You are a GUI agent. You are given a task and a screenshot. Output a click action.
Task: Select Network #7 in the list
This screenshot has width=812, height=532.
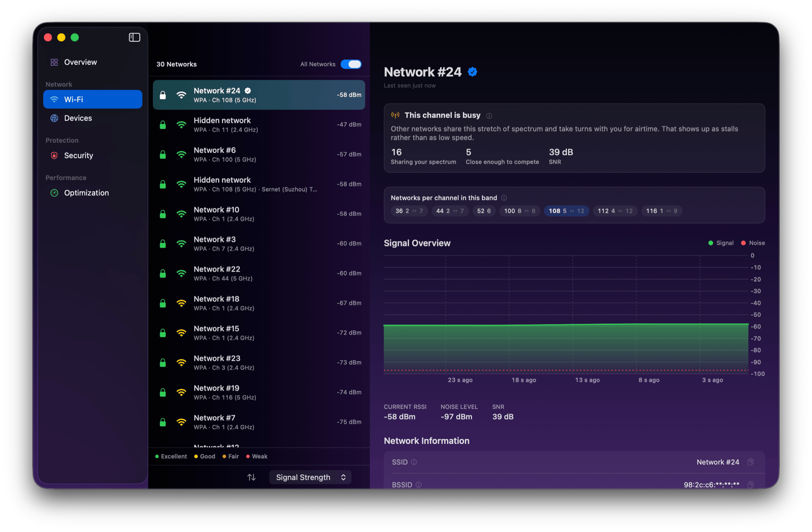(259, 422)
